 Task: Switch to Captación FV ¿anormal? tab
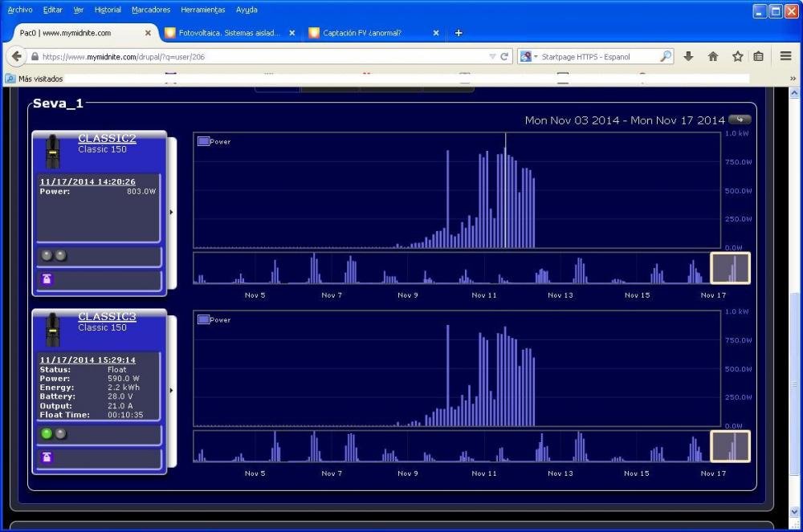coord(373,33)
